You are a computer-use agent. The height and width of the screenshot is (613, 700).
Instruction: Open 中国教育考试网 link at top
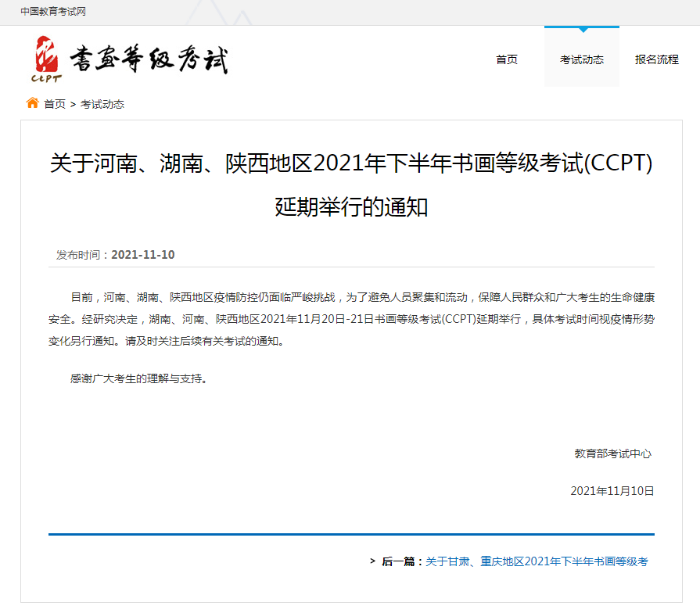tap(52, 12)
